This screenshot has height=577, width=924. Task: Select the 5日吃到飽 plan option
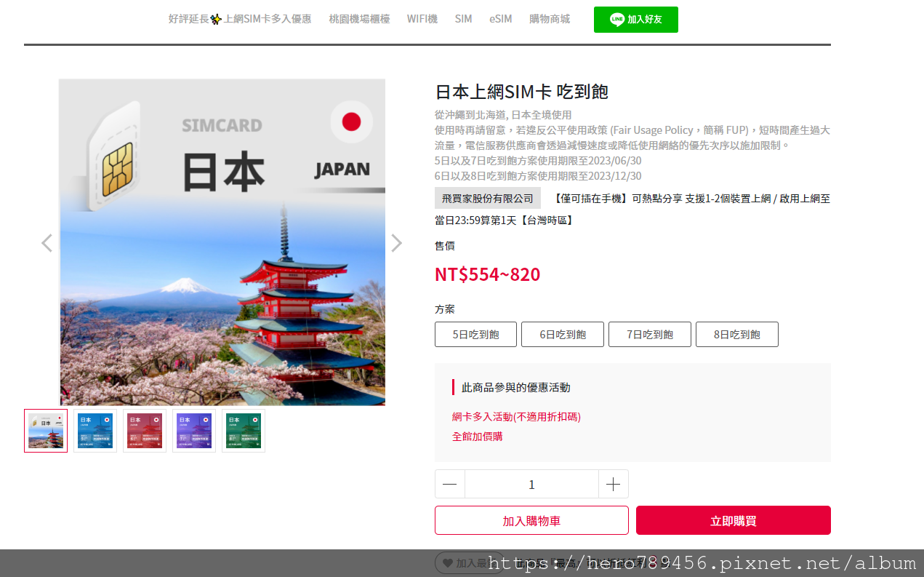tap(475, 335)
